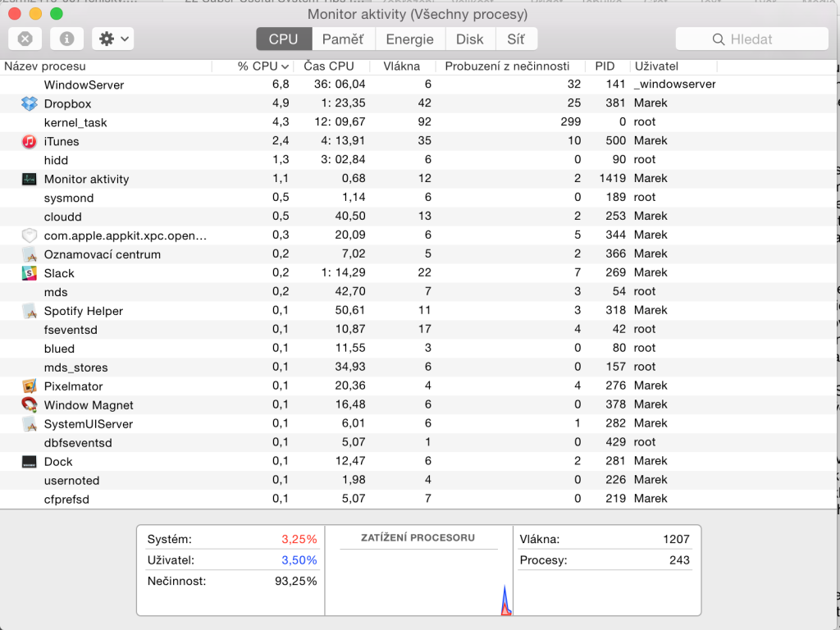Select the kernel_task process name

point(75,123)
